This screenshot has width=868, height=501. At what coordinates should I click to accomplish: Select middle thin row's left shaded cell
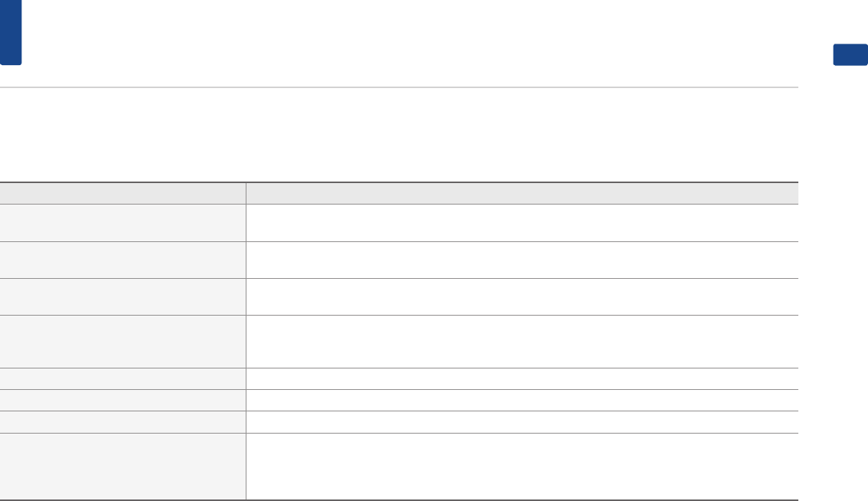123,400
